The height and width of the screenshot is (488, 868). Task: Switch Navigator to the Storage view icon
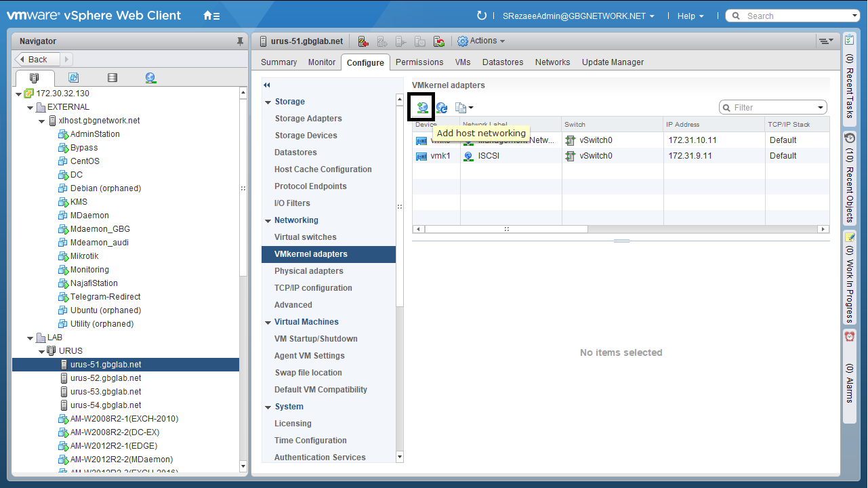point(112,78)
